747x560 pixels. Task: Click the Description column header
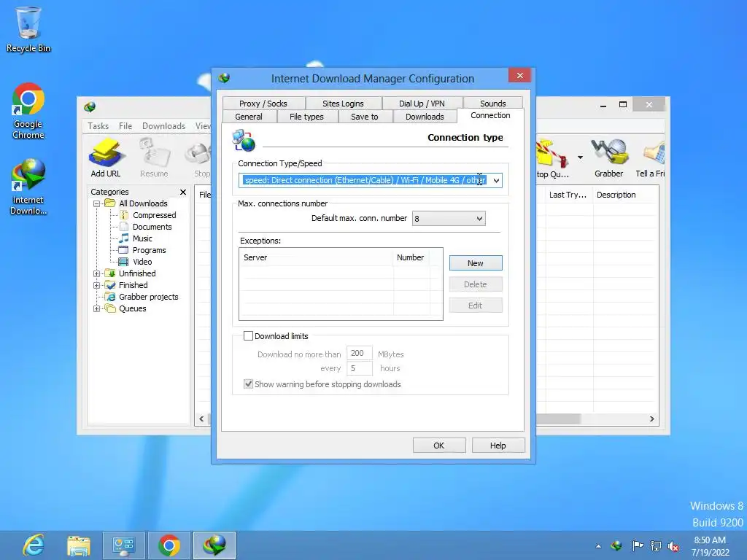[625, 195]
